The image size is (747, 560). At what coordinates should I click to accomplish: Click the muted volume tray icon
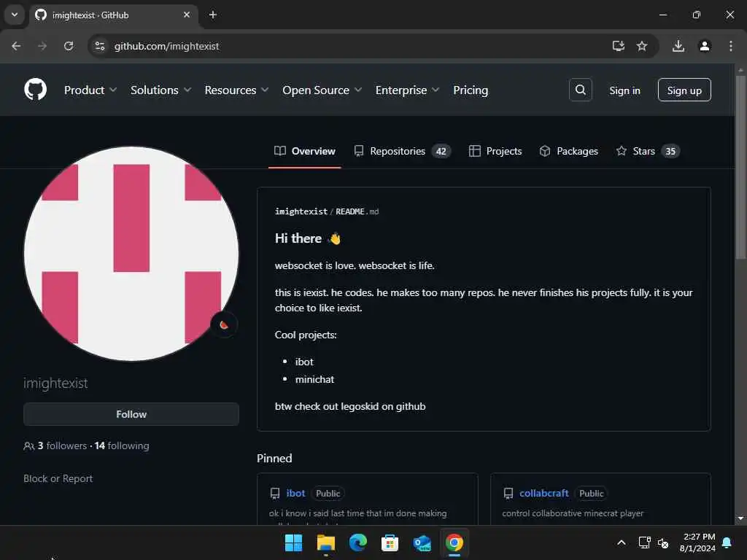pyautogui.click(x=662, y=542)
